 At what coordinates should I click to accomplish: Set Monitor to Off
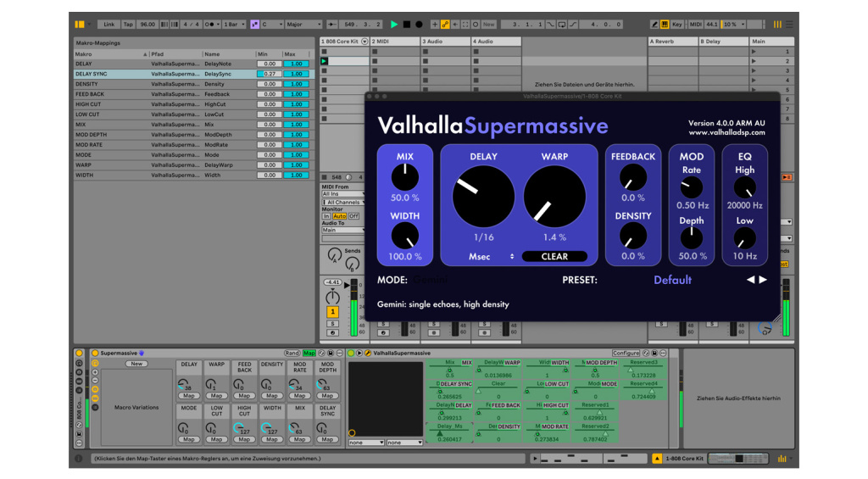[353, 216]
